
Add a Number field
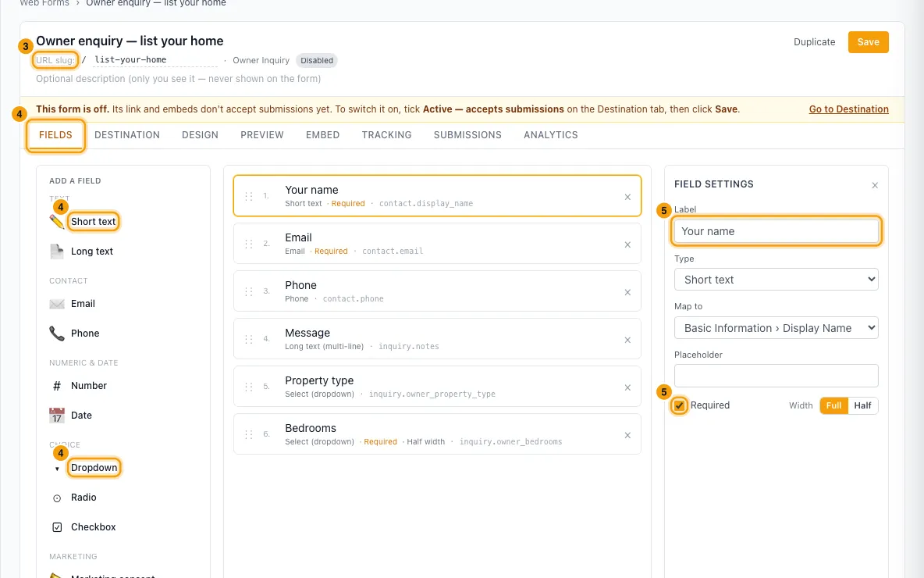(x=88, y=386)
